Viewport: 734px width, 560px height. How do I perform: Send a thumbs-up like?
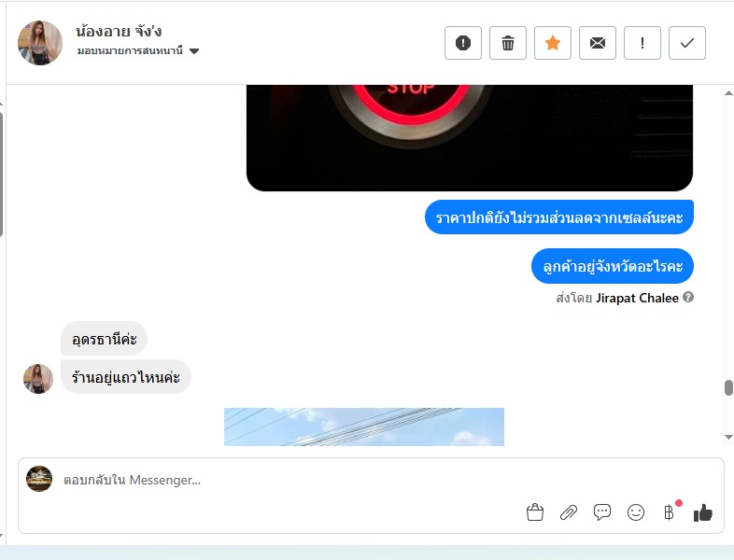(x=703, y=512)
